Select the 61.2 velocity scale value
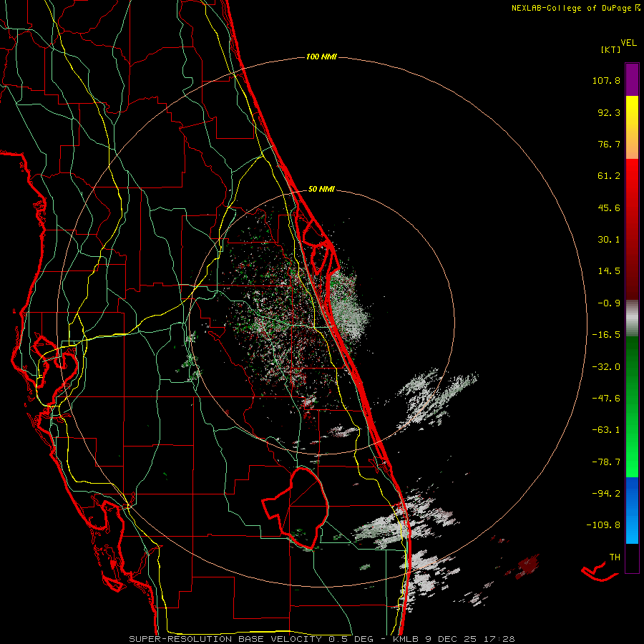Viewport: 644px width, 644px height. [609, 176]
